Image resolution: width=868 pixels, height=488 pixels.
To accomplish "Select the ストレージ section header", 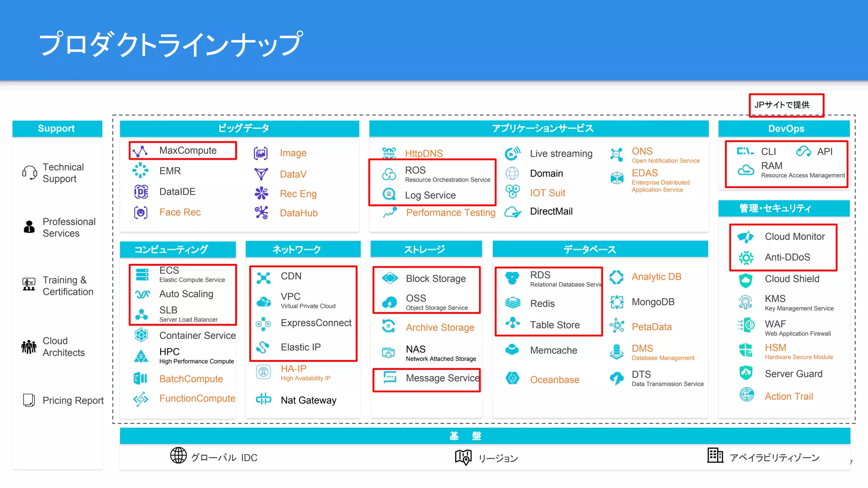I will pyautogui.click(x=426, y=250).
